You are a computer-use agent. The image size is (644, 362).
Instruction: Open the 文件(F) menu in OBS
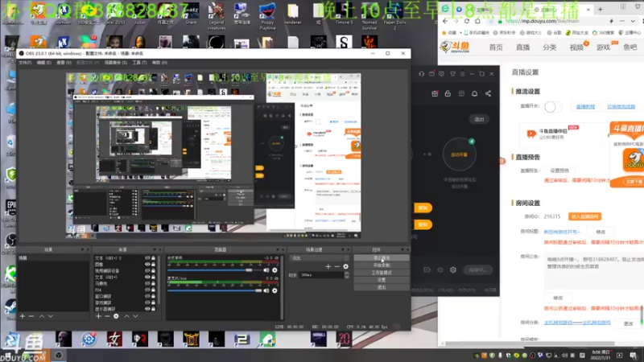coord(25,63)
